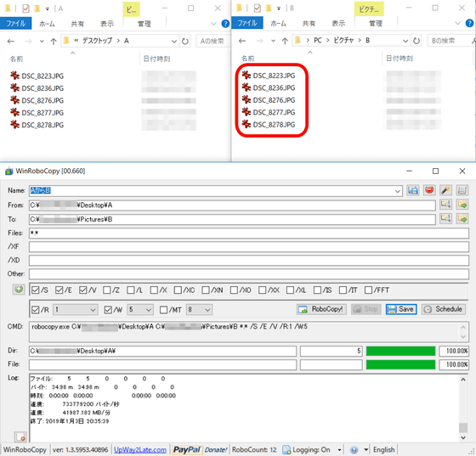Screen dimensions: 476x456
Task: Open the /W wait seconds dropdown
Action: pyautogui.click(x=149, y=310)
